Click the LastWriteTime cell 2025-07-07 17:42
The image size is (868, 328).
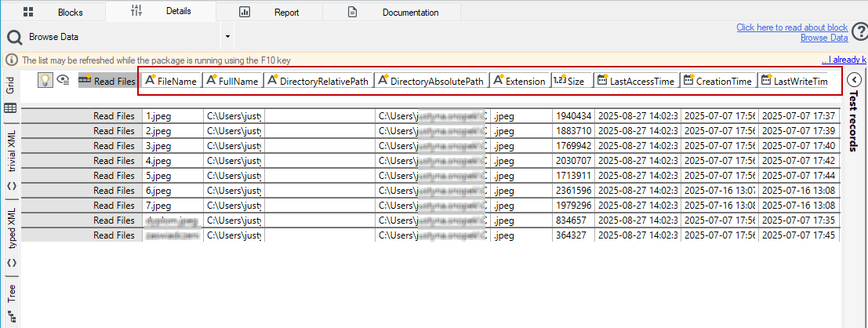[799, 161]
